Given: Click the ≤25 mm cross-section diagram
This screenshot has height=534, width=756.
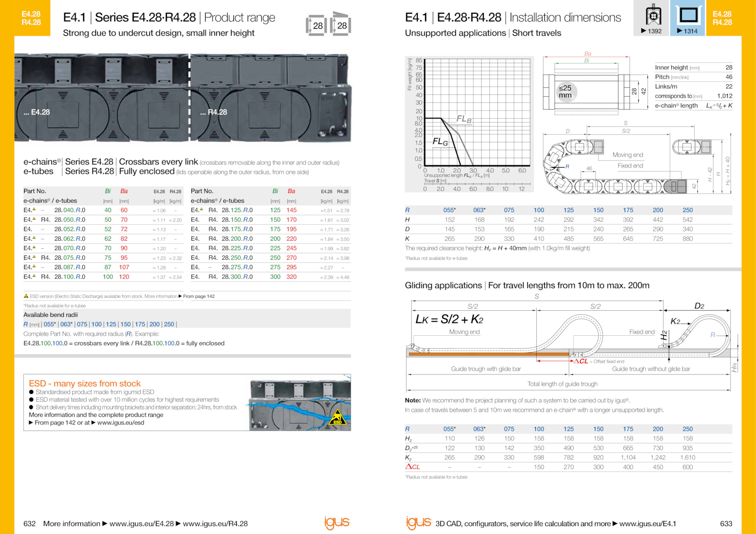Looking at the screenshot, I should click(x=586, y=91).
